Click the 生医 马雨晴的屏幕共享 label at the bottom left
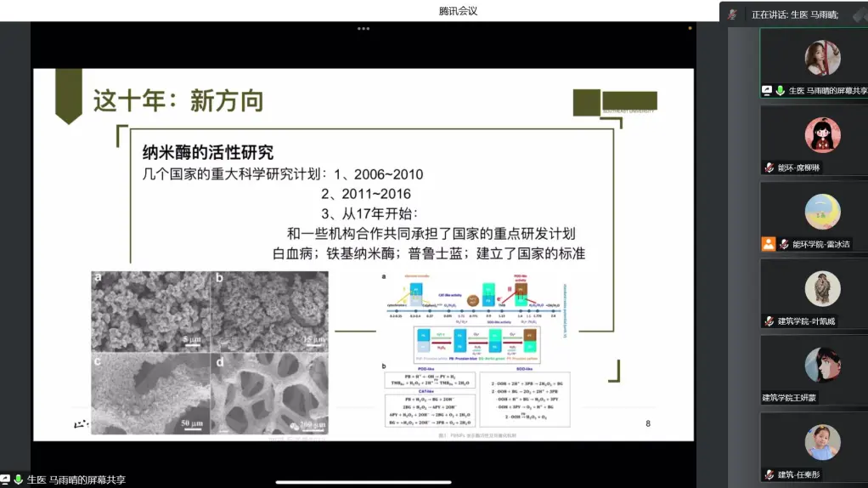The image size is (868, 488). [76, 479]
